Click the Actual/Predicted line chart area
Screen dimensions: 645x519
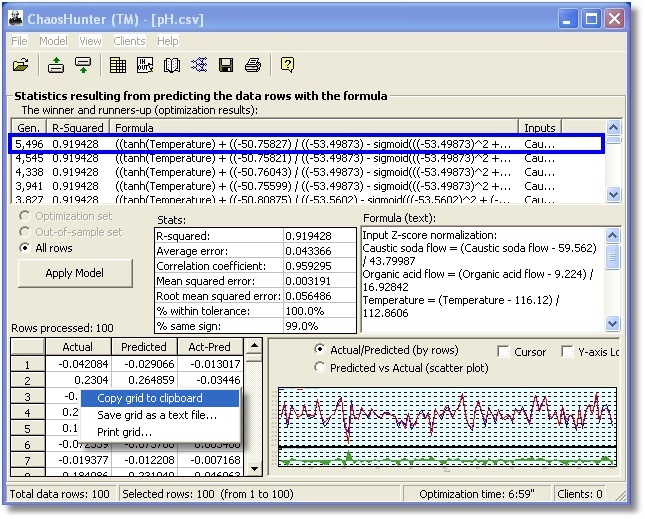tap(448, 427)
